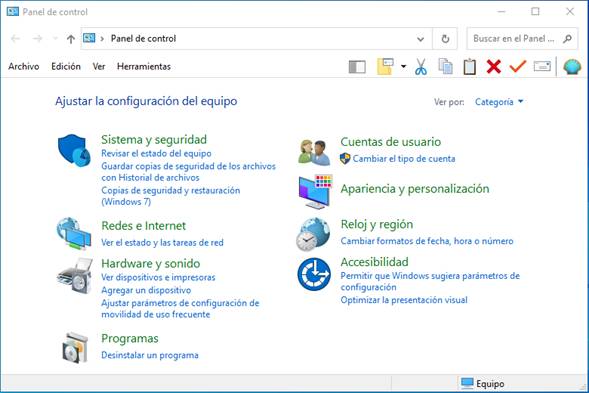The image size is (589, 393).
Task: Click the search magnifier icon
Action: click(568, 38)
